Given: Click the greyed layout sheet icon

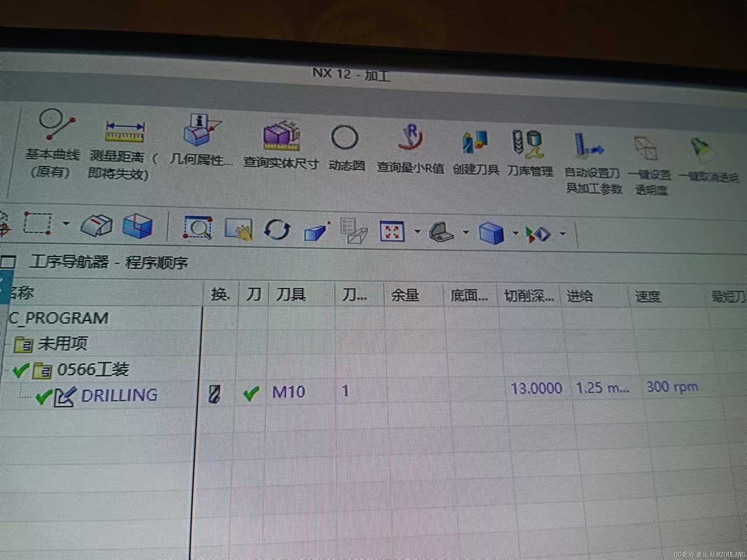Looking at the screenshot, I should (x=354, y=231).
